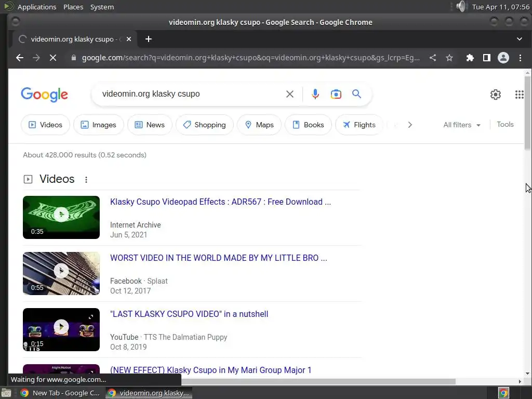Close the videomin.org klasky csupo tab
The height and width of the screenshot is (399, 532).
pyautogui.click(x=129, y=39)
